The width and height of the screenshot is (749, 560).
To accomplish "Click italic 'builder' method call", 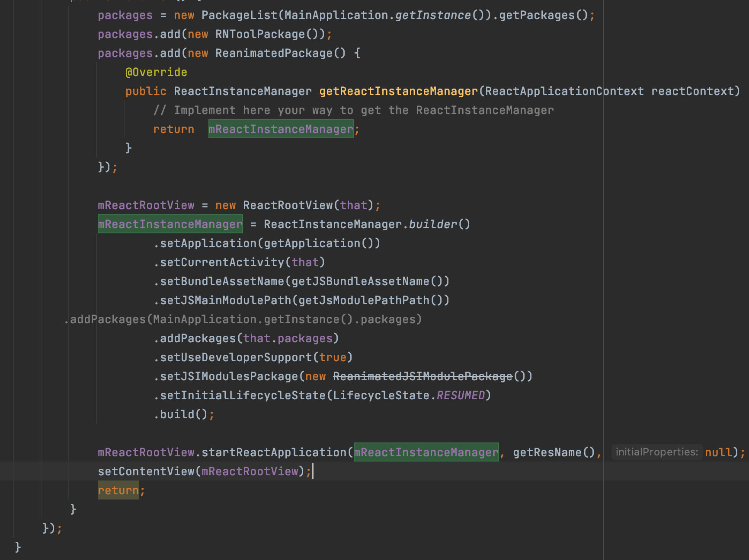I will [x=433, y=224].
